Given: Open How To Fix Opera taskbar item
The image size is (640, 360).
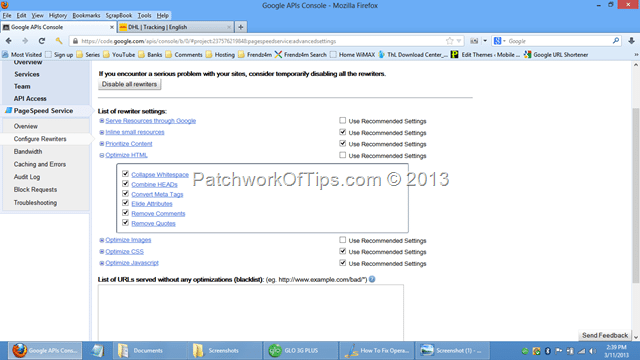Looking at the screenshot, I should [376, 351].
